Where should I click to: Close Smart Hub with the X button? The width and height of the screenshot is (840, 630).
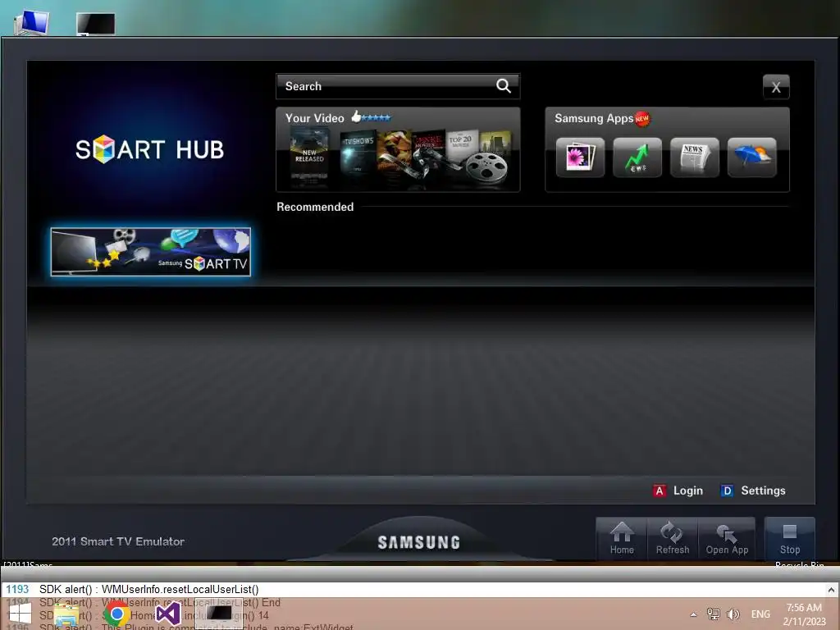(x=776, y=87)
